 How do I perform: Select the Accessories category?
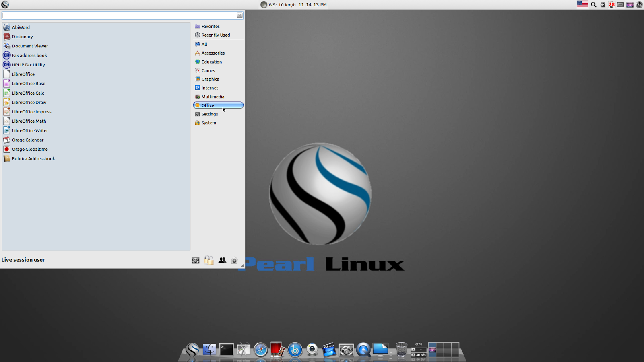(218, 53)
